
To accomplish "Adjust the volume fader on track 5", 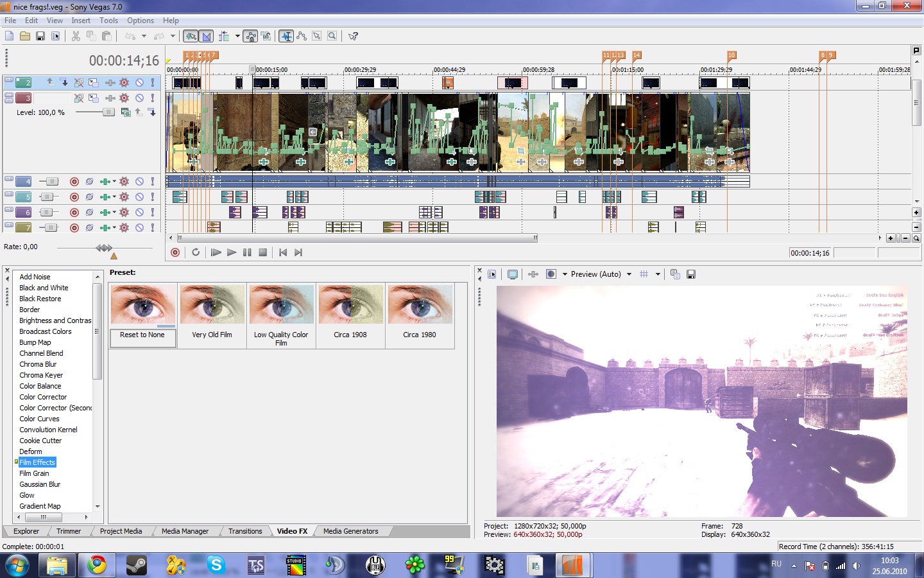I will click(x=48, y=197).
